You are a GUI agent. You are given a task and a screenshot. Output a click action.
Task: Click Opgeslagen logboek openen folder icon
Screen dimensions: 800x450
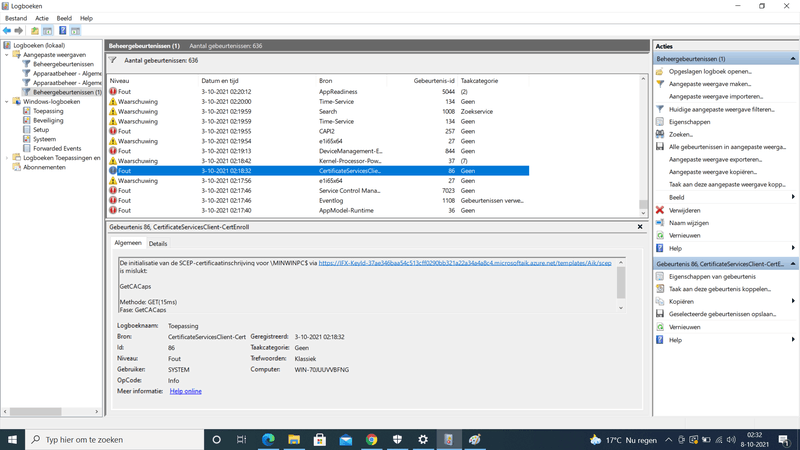660,72
